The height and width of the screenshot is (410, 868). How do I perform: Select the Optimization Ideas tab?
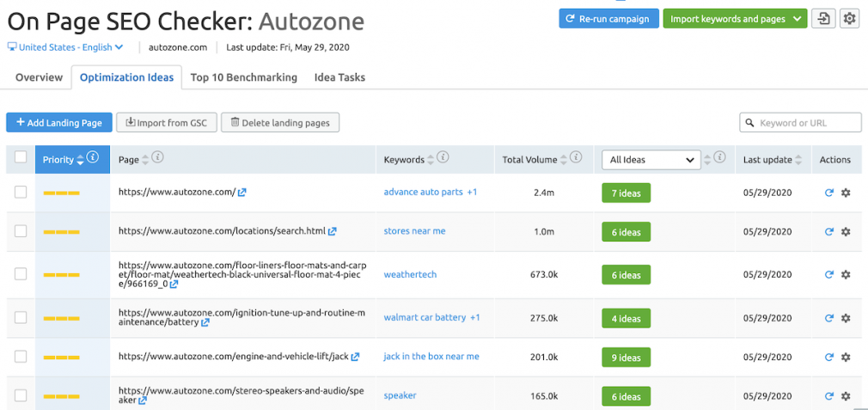click(x=127, y=77)
